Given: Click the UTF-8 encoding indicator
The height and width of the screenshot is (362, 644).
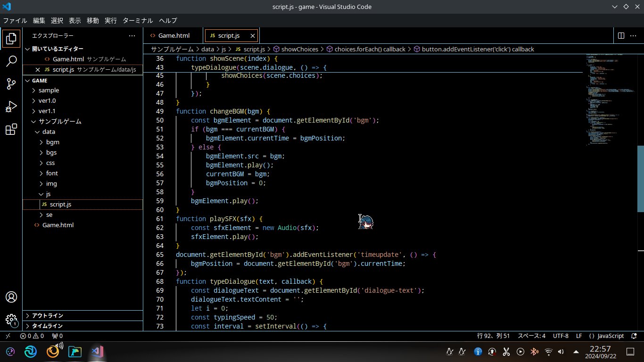Looking at the screenshot, I should [561, 336].
